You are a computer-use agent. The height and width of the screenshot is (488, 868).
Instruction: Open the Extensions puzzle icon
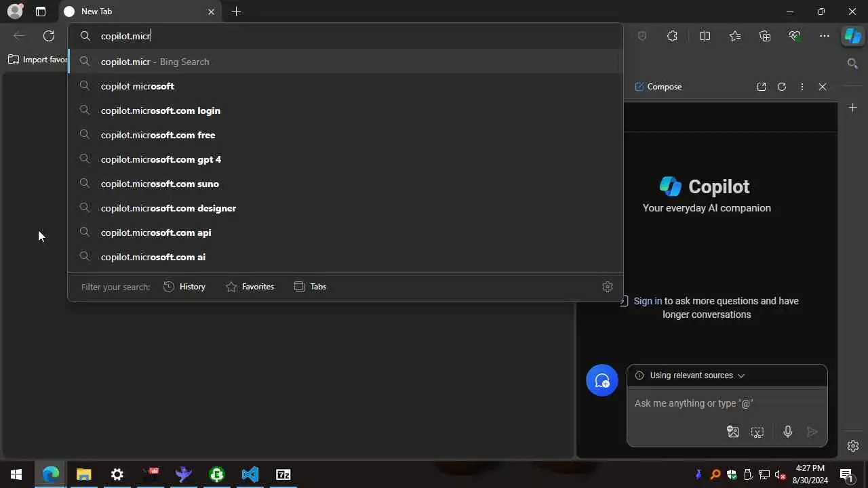pos(672,36)
